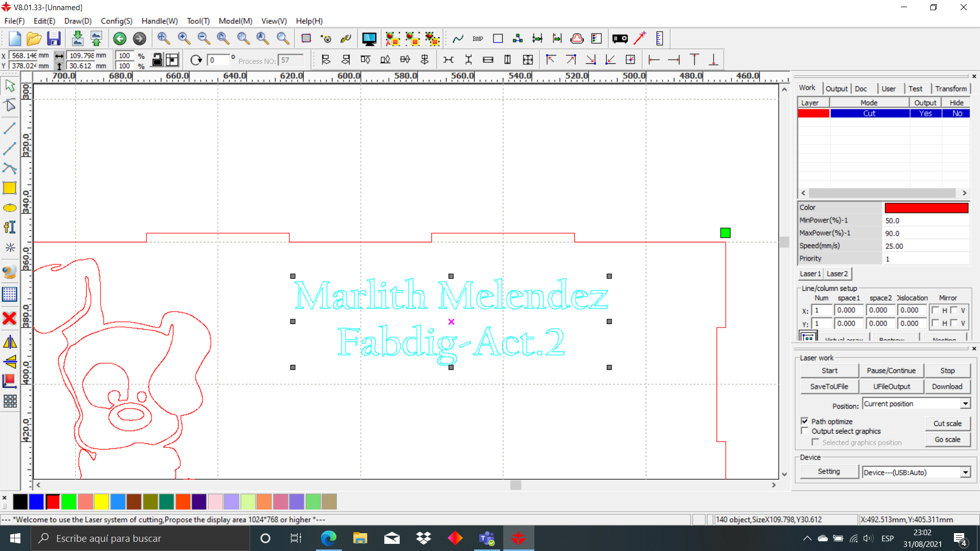Click the rotate icon in toolbar

pyautogui.click(x=196, y=60)
